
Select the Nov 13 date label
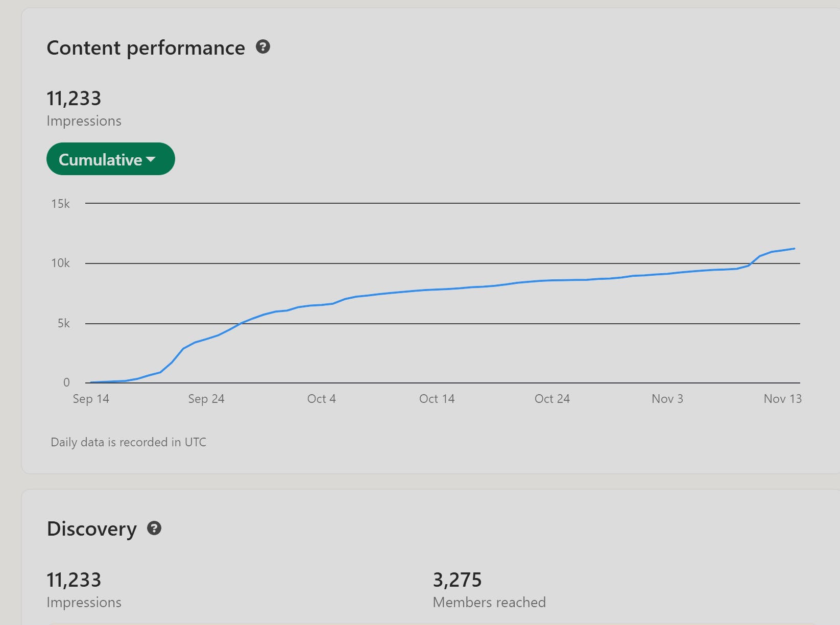782,399
